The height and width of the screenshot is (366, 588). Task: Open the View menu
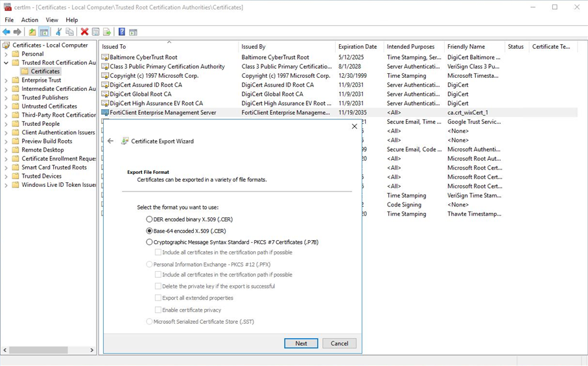52,20
